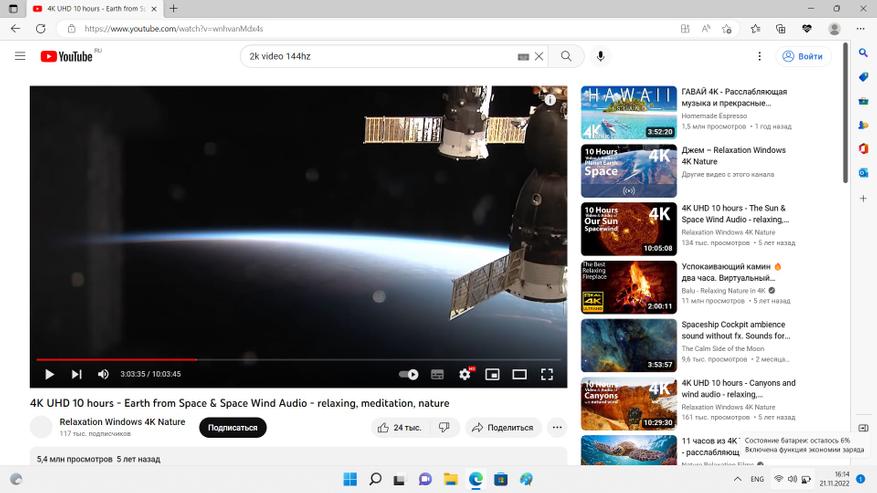
Task: Clear the search text with X
Action: pyautogui.click(x=539, y=56)
